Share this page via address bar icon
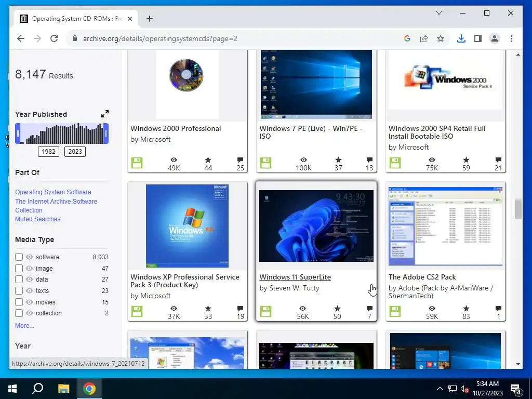The image size is (532, 399). point(424,38)
